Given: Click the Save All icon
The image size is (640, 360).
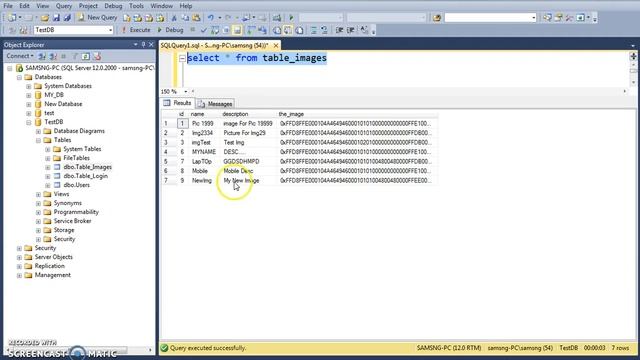Looking at the screenshot, I should coord(67,18).
